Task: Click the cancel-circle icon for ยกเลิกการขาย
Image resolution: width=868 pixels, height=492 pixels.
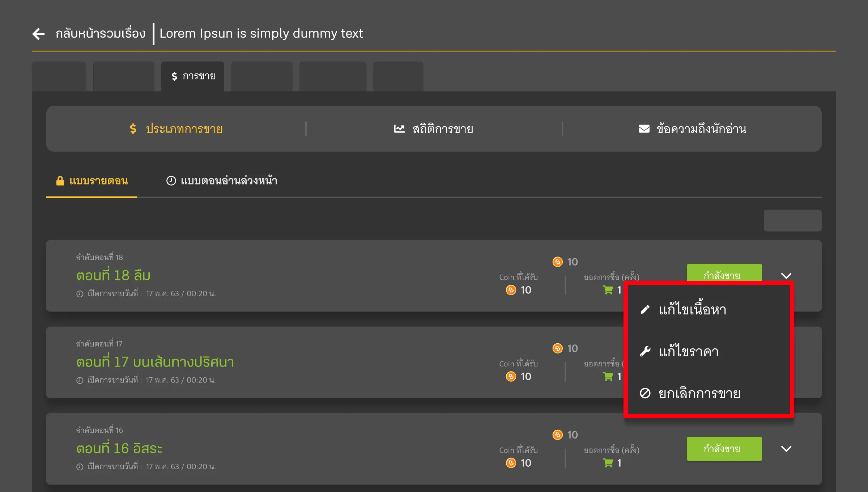Action: [645, 393]
